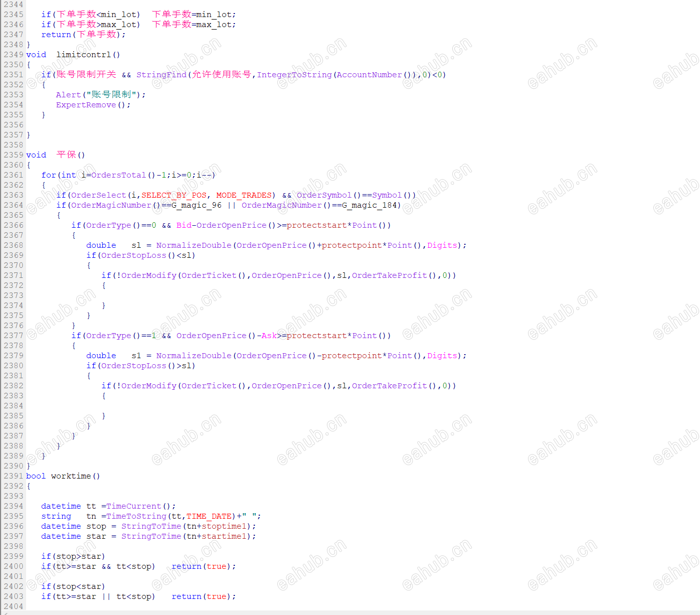
Task: Click NormalizeDouble on line 2379
Action: tap(194, 356)
